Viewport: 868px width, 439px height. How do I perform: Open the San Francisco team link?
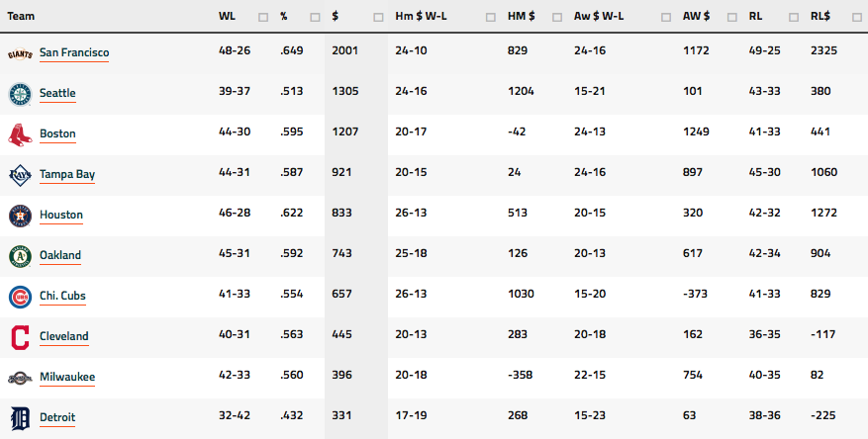(74, 52)
